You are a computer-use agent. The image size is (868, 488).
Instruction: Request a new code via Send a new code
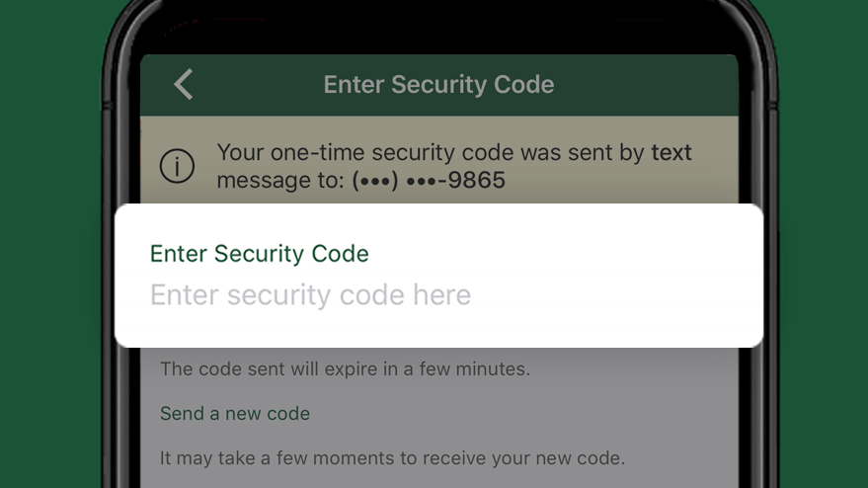click(235, 413)
